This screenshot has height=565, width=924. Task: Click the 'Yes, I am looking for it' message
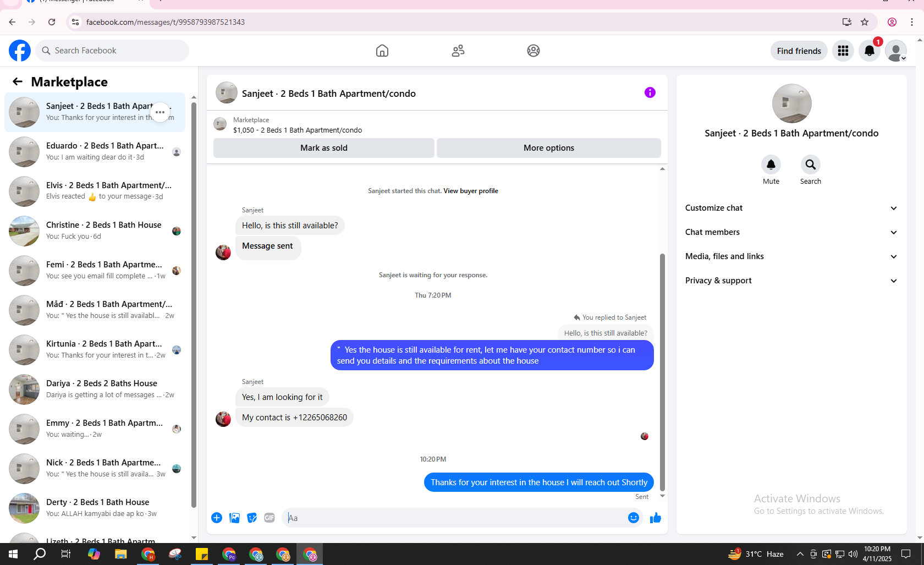[283, 397]
